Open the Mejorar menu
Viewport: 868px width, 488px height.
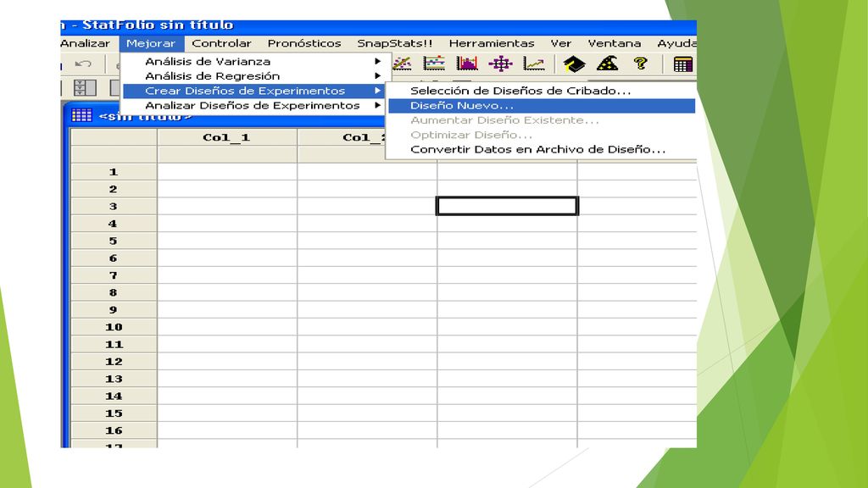tap(151, 43)
